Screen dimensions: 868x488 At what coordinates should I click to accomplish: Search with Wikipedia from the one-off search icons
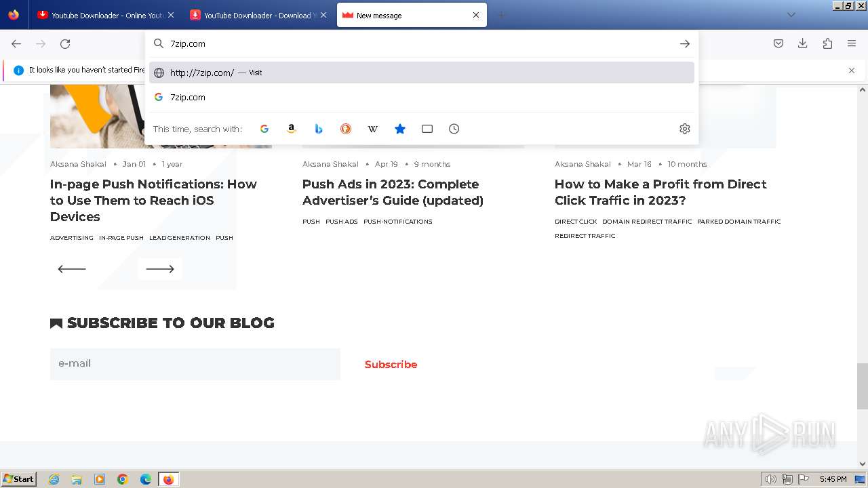pos(373,129)
